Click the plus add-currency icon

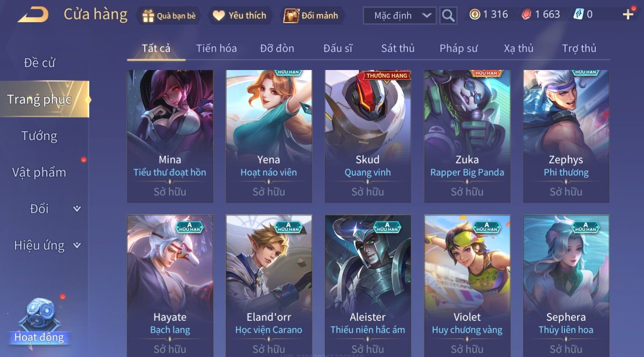pos(628,15)
